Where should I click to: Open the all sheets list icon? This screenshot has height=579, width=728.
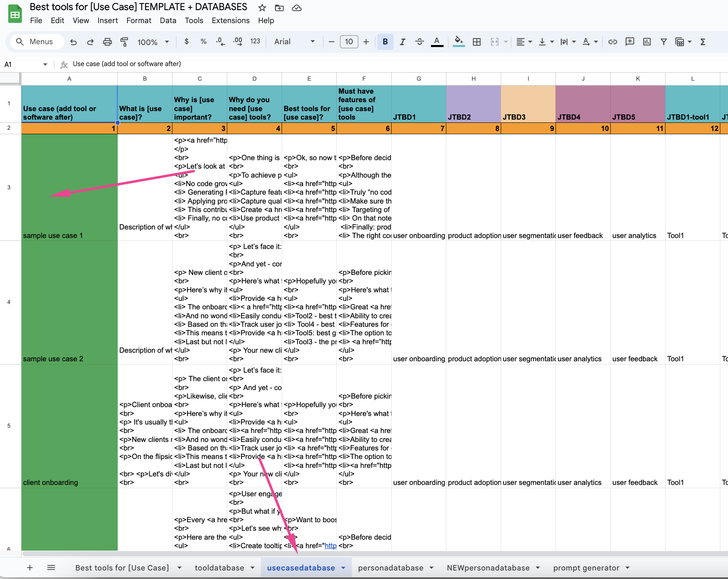(51, 568)
